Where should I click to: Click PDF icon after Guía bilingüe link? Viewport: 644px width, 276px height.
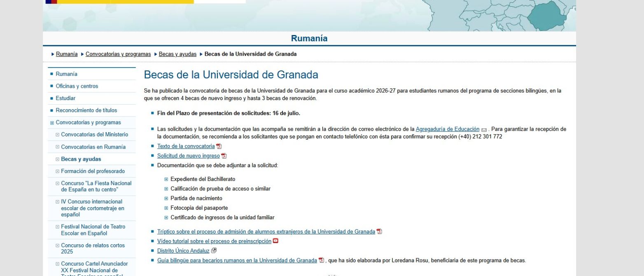[321, 260]
